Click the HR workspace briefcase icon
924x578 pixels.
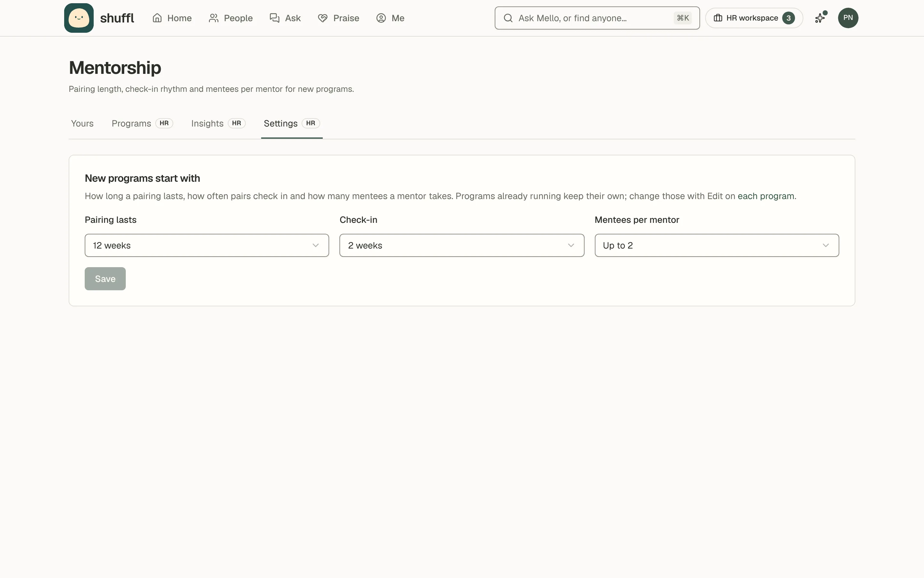pos(718,18)
